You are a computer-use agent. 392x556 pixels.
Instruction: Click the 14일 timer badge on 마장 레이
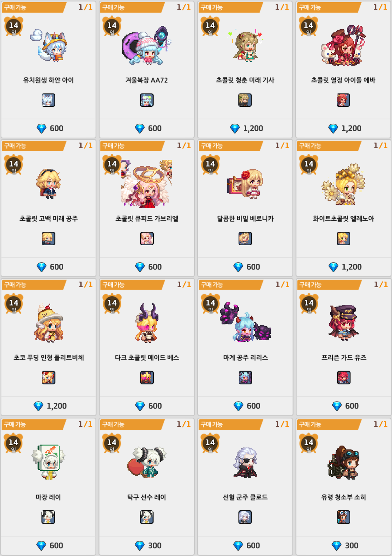[x=14, y=443]
